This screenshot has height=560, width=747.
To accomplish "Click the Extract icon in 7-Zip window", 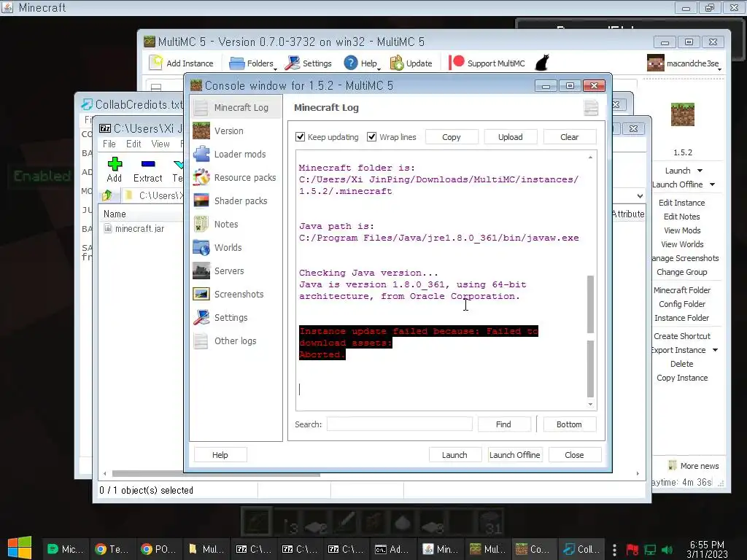I will pyautogui.click(x=148, y=164).
